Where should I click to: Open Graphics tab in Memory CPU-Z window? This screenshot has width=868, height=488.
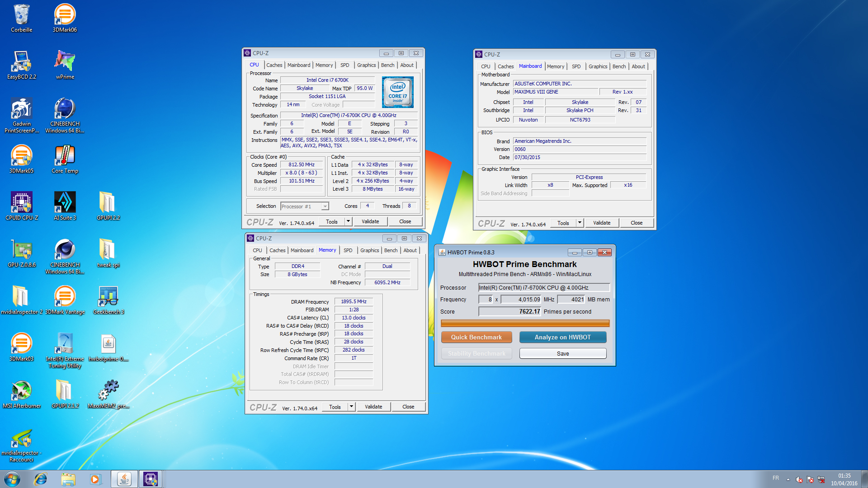369,250
